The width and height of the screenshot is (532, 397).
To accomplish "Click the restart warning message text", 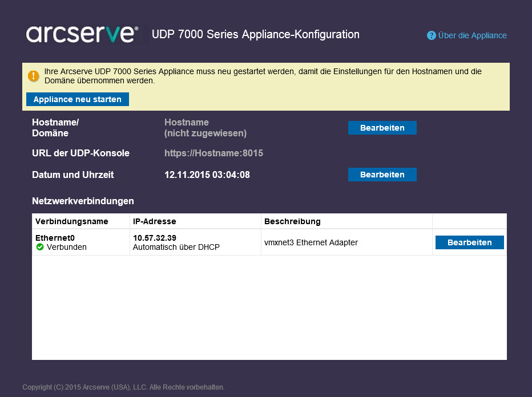I will coord(263,76).
